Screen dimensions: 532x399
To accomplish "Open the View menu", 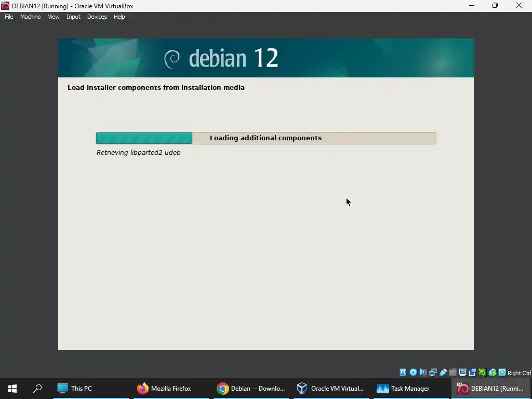I will click(x=54, y=17).
